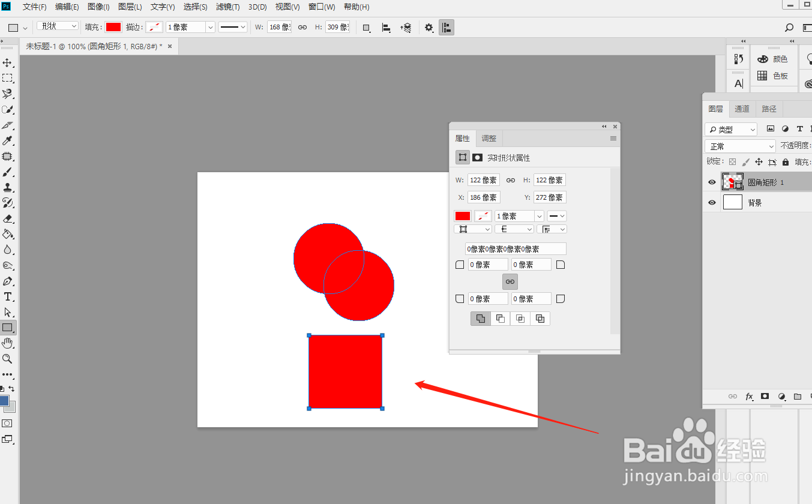Open the Swatches (色板) panel
This screenshot has width=812, height=504.
pos(774,76)
